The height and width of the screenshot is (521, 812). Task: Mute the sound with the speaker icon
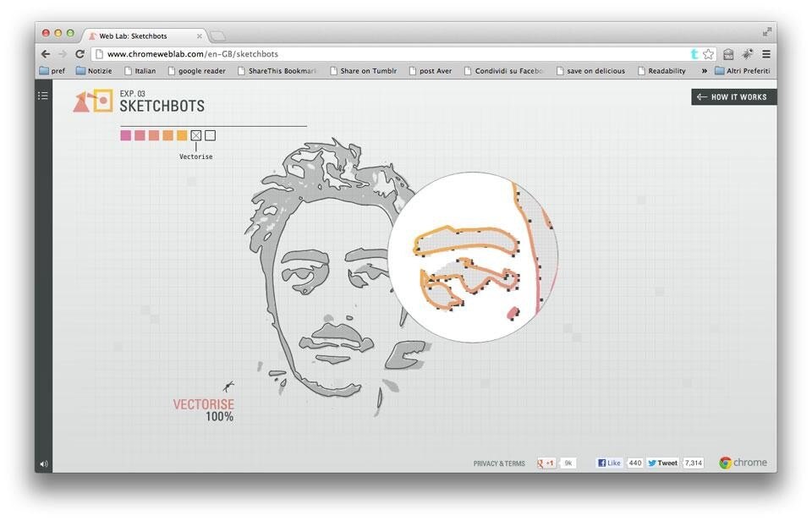(x=43, y=463)
